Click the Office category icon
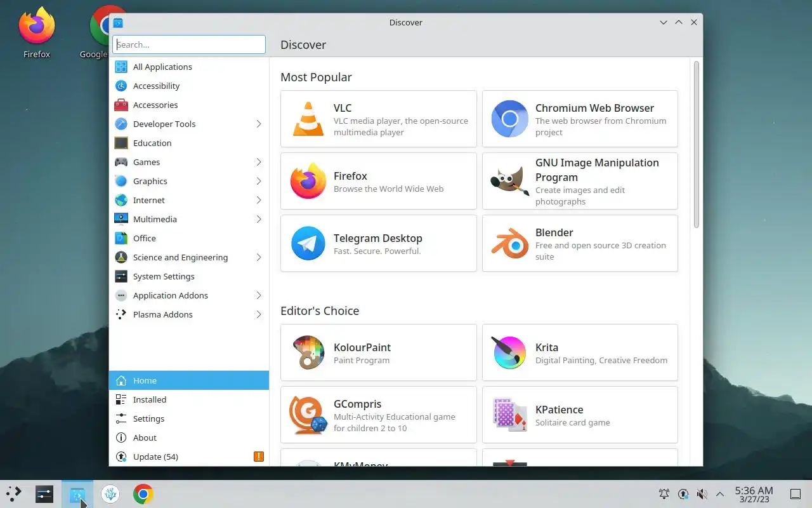Screen dimensions: 812x508 click(x=121, y=238)
